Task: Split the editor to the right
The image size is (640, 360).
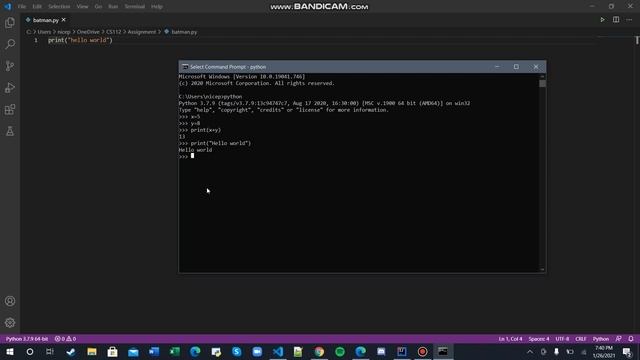Action: (x=616, y=20)
